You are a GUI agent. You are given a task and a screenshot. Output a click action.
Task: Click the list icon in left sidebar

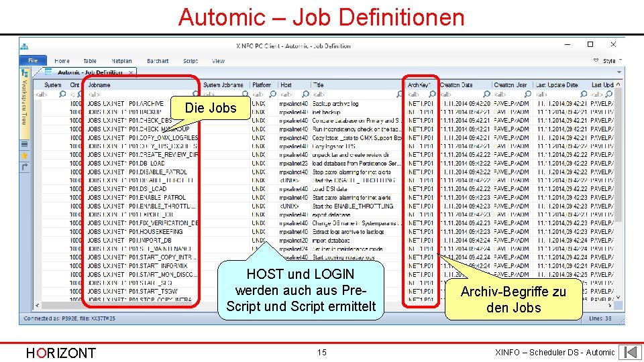[x=25, y=144]
